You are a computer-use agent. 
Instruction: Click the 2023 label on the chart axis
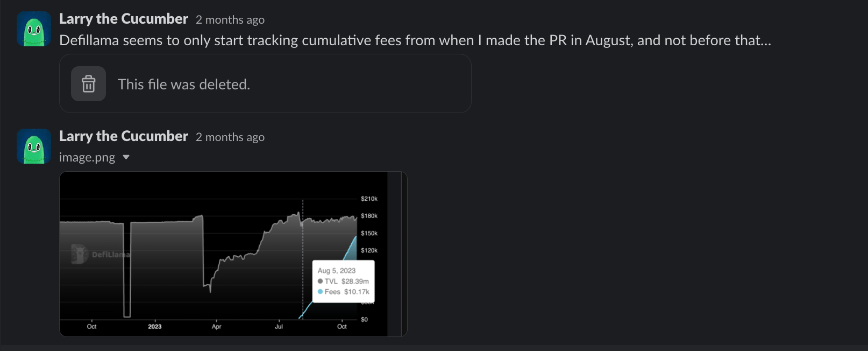tap(155, 326)
